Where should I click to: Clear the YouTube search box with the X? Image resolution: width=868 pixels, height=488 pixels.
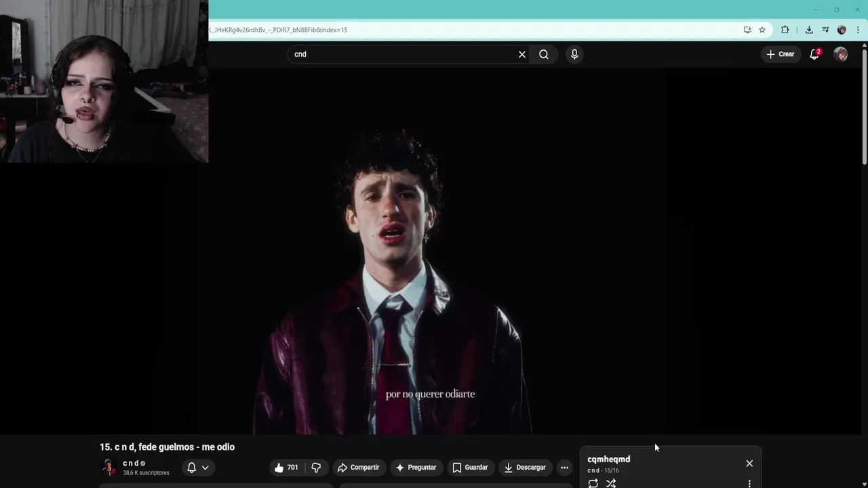pos(522,54)
